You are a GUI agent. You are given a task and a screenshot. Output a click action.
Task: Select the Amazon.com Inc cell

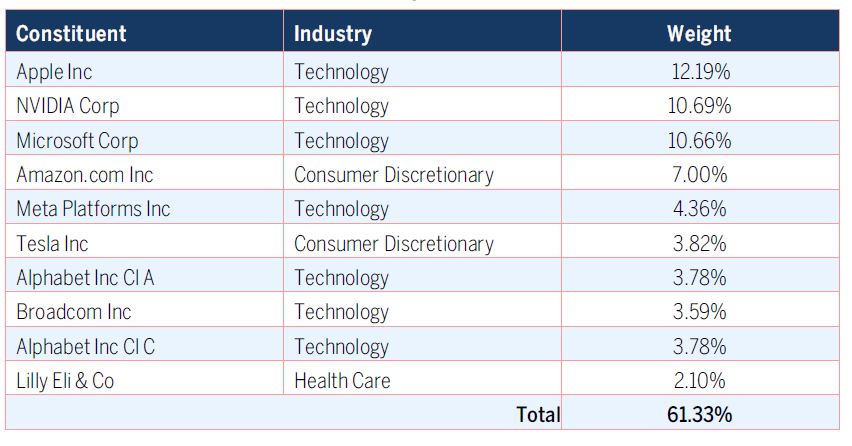[x=85, y=175]
